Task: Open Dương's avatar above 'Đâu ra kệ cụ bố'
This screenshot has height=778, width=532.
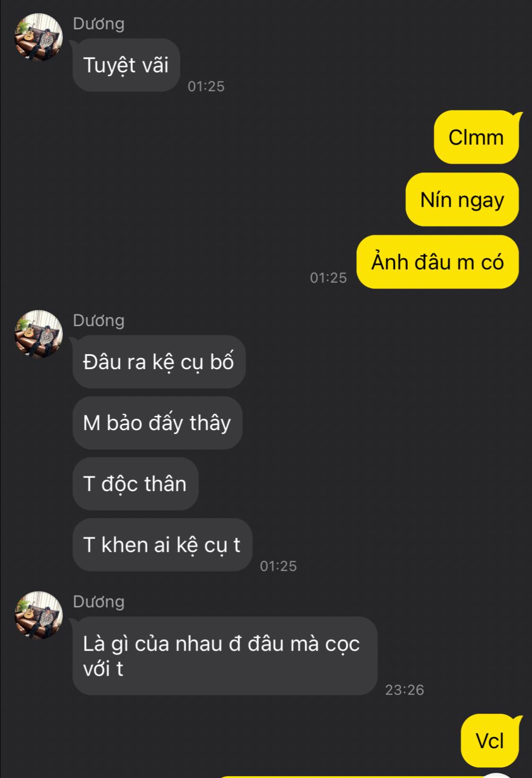Action: (39, 334)
